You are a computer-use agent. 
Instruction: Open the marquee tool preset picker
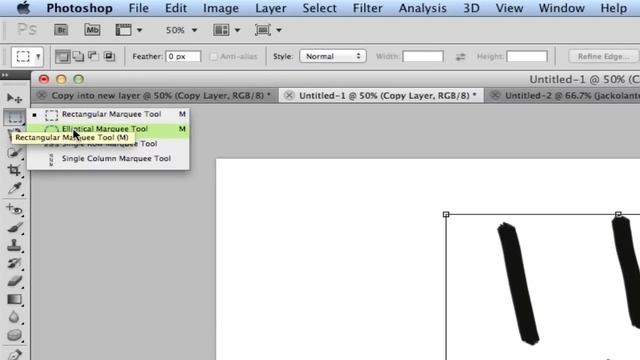pyautogui.click(x=27, y=56)
